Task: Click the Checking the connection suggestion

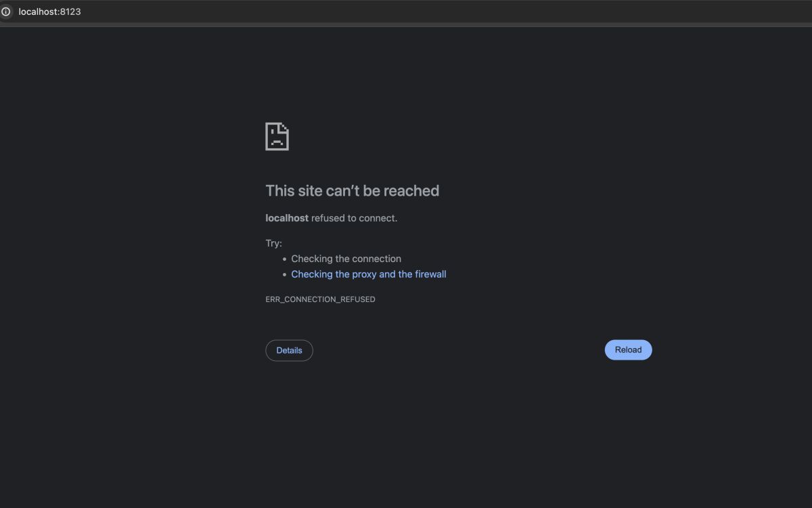Action: coord(346,259)
